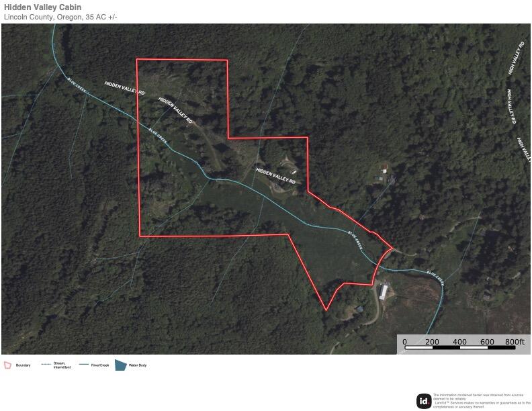Click the Land id logo icon

(x=424, y=401)
